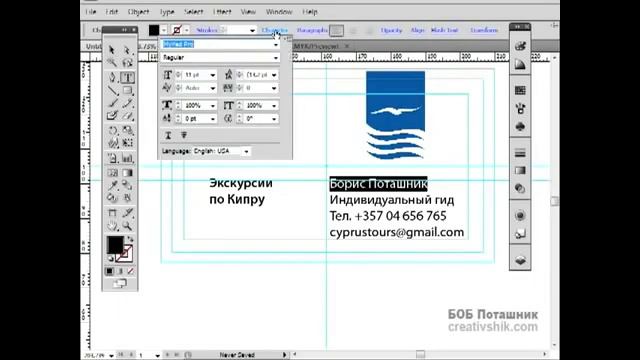
Task: Open the Transparency panel icon
Action: [x=520, y=189]
